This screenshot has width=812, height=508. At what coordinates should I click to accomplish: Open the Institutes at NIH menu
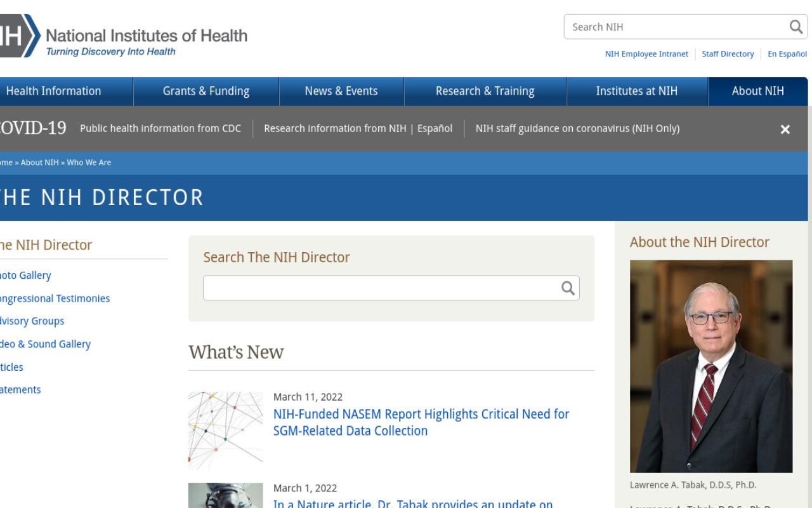click(x=637, y=91)
